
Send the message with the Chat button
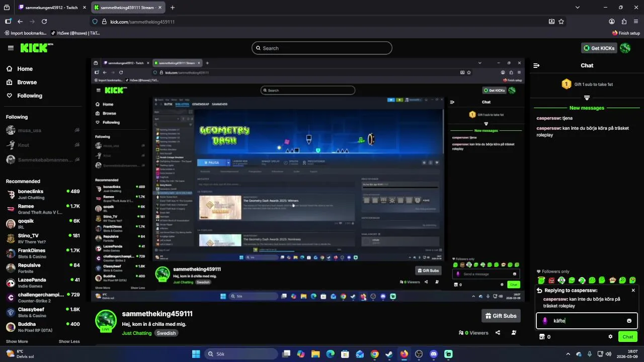tap(628, 337)
